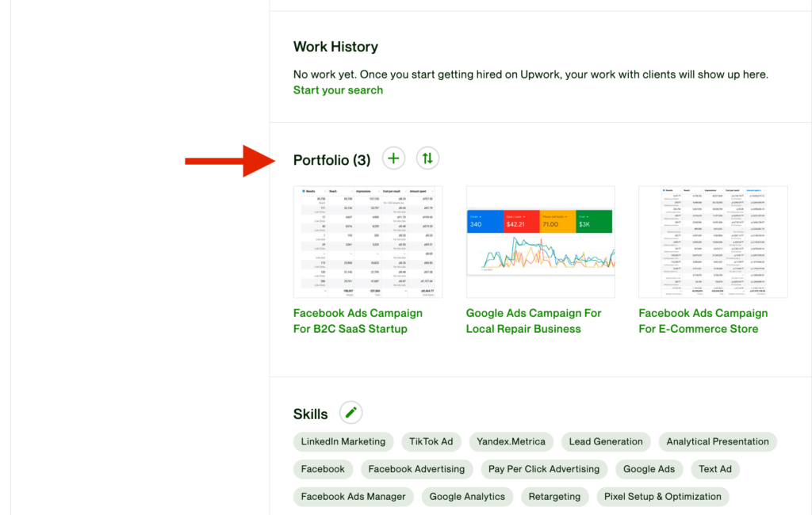
Task: Open Facebook Ads E-Commerce Store thumbnail
Action: [713, 242]
